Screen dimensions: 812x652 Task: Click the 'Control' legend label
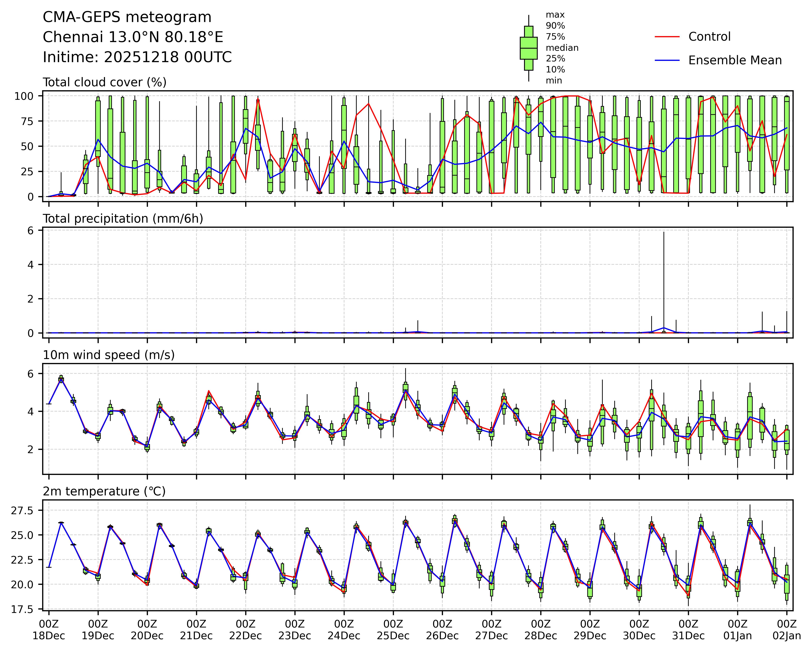(709, 37)
